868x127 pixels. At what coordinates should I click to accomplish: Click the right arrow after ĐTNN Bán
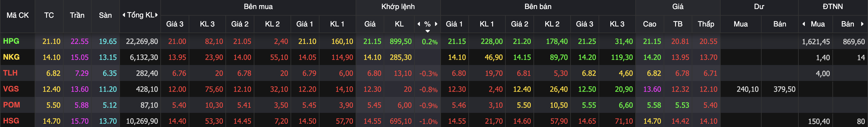coord(862,24)
